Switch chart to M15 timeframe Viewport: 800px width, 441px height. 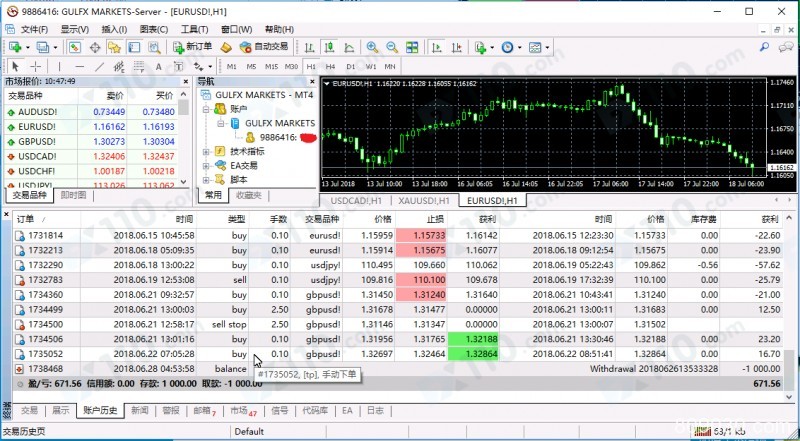tap(271, 66)
